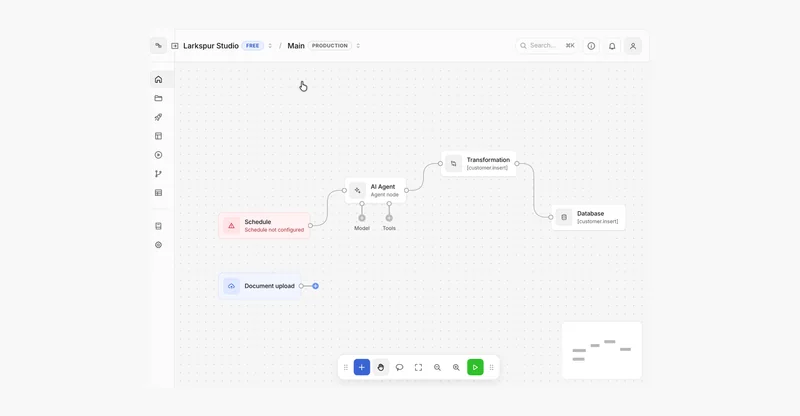The height and width of the screenshot is (416, 800).
Task: Add a node with blue plus button
Action: pos(362,367)
